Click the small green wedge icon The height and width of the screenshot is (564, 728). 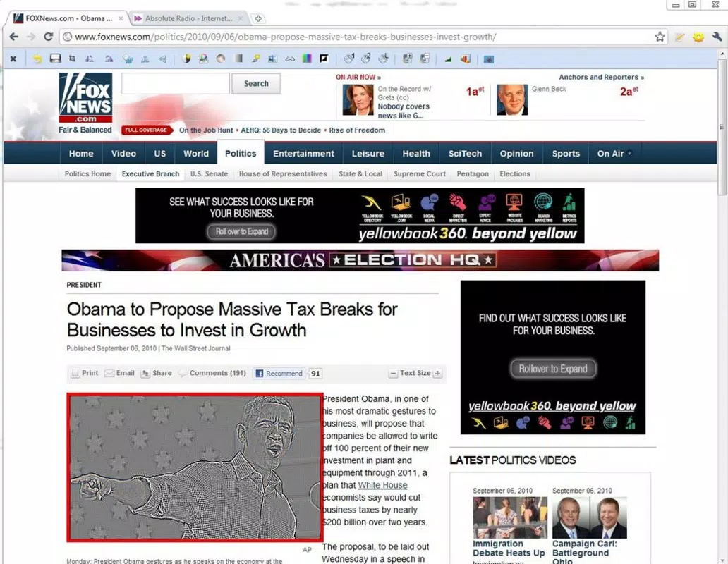tap(448, 59)
